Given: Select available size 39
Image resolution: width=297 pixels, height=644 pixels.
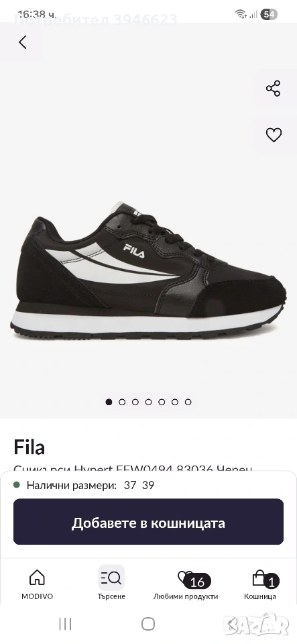Looking at the screenshot, I should [x=148, y=485].
